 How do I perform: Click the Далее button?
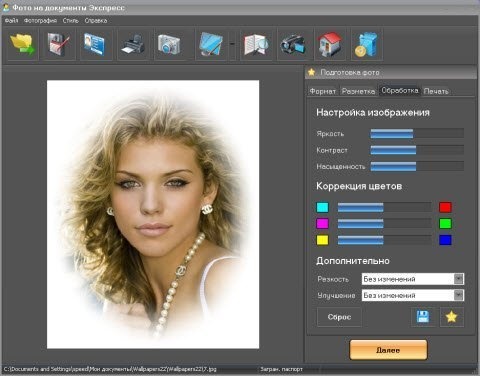(388, 350)
